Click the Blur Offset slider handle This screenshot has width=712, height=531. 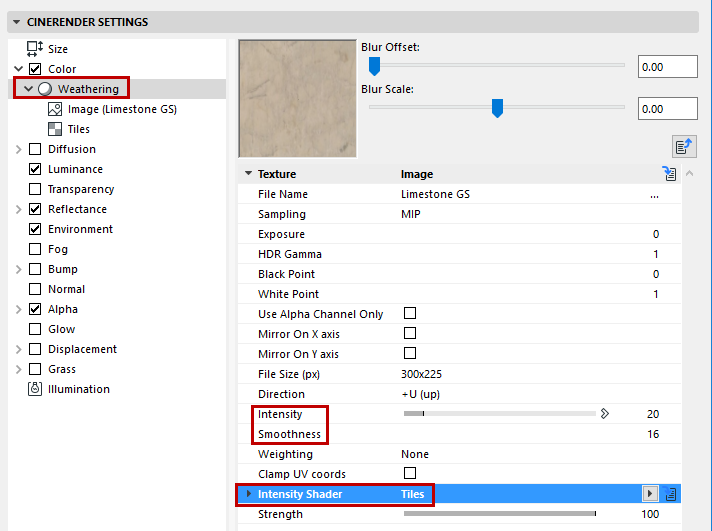pos(374,66)
